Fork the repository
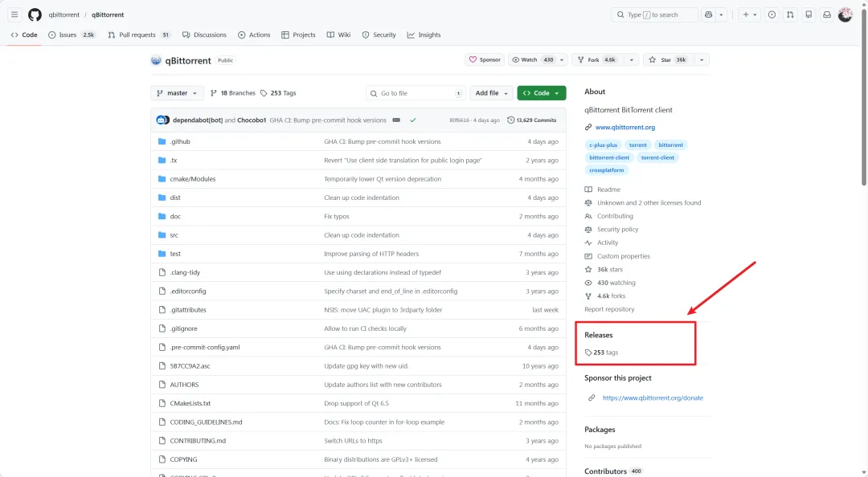868x477 pixels. pyautogui.click(x=597, y=59)
